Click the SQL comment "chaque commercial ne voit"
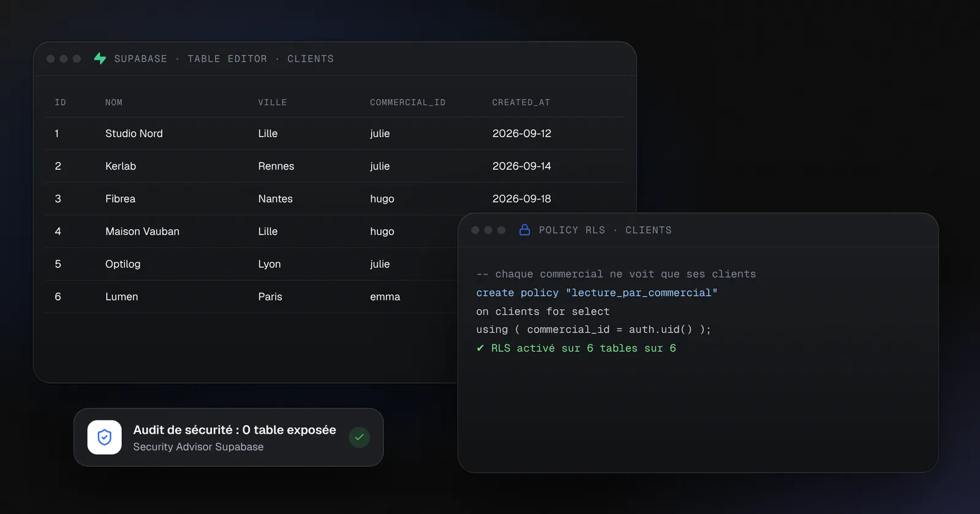980x514 pixels. (616, 274)
